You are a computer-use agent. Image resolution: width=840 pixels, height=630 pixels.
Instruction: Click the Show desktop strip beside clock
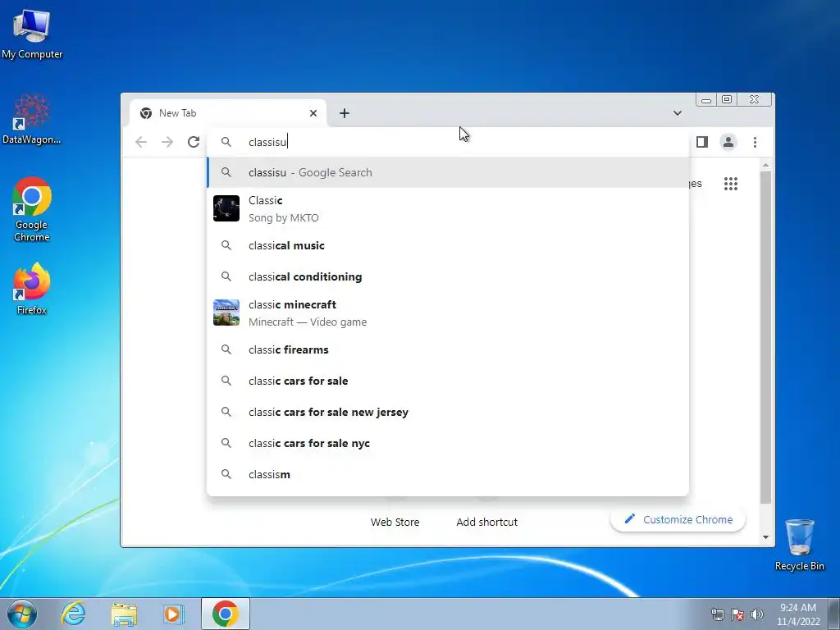pyautogui.click(x=834, y=614)
